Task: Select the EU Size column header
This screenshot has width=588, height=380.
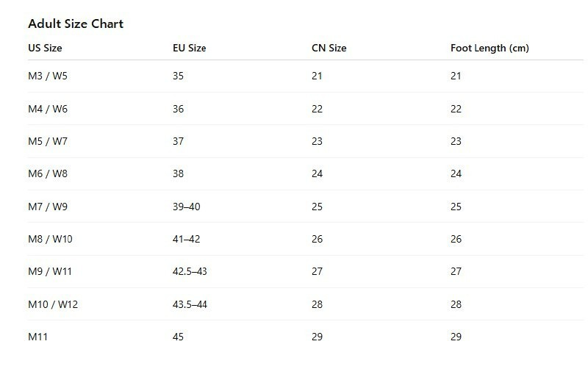Action: tap(190, 48)
